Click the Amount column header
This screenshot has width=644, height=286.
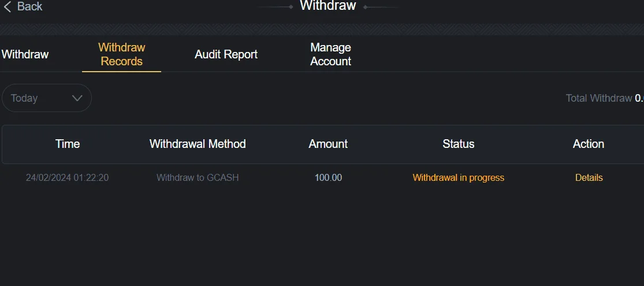pyautogui.click(x=328, y=144)
